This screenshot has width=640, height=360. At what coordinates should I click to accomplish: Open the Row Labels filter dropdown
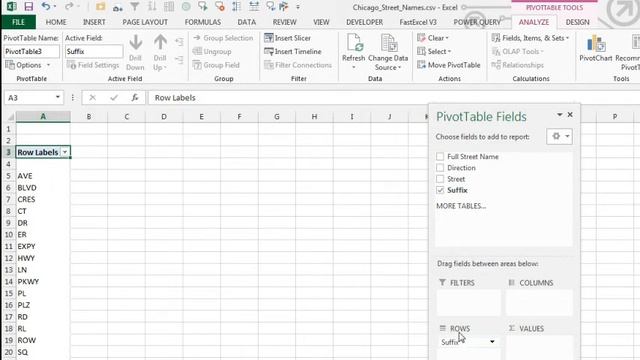click(x=65, y=152)
